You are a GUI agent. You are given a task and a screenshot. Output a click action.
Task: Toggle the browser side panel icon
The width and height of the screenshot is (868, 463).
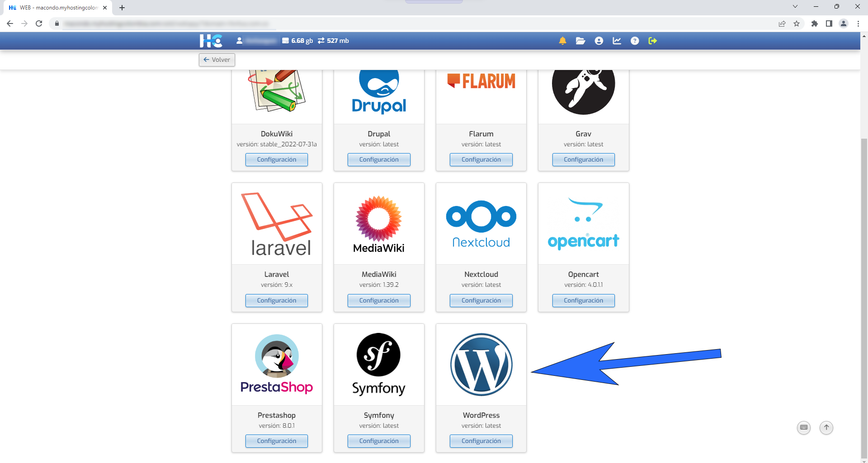click(x=829, y=23)
